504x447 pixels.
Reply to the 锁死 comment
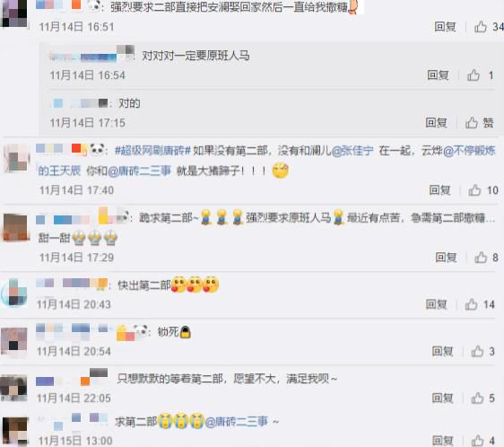coord(442,351)
